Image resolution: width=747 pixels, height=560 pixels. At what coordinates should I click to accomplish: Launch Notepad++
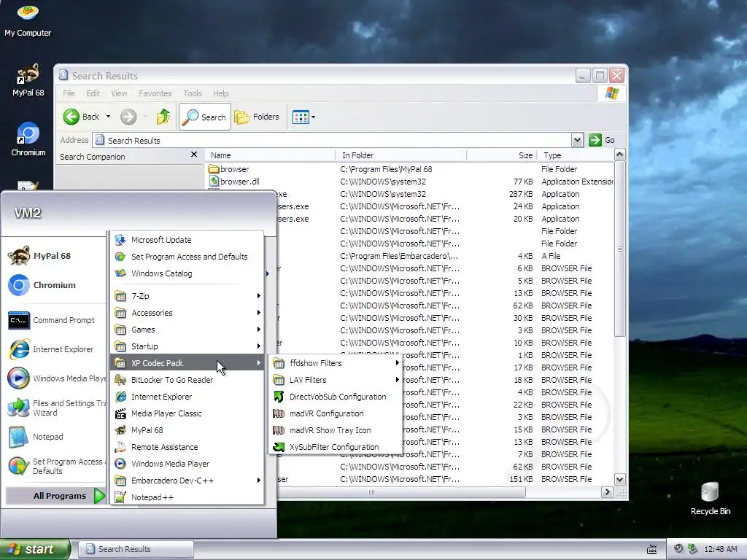187,497
